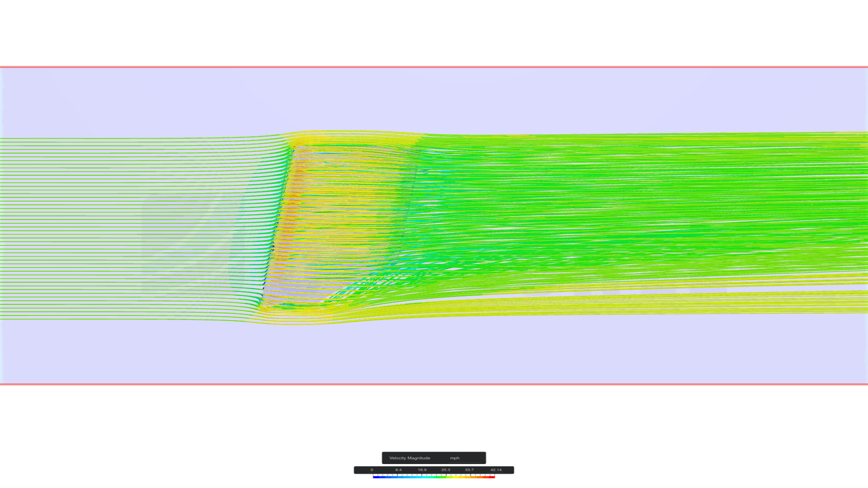The height and width of the screenshot is (488, 868).
Task: Click the Velocity Magnitude legend label
Action: click(410, 458)
